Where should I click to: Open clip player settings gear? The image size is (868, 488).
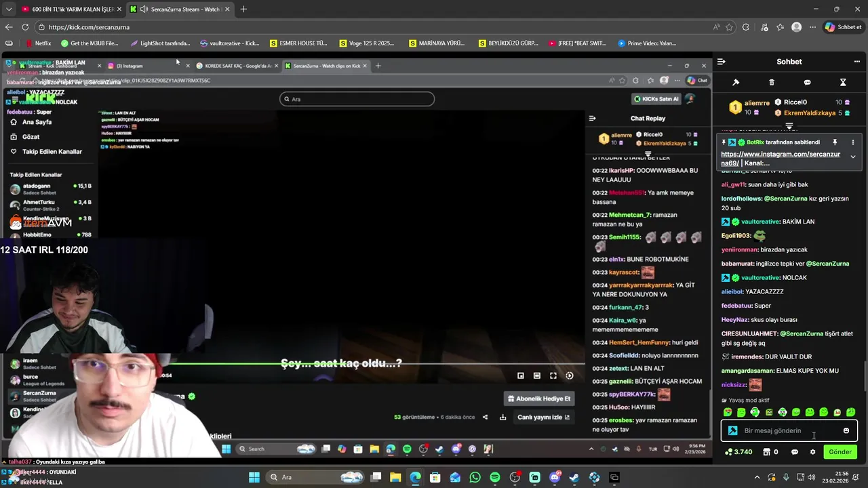point(570,375)
